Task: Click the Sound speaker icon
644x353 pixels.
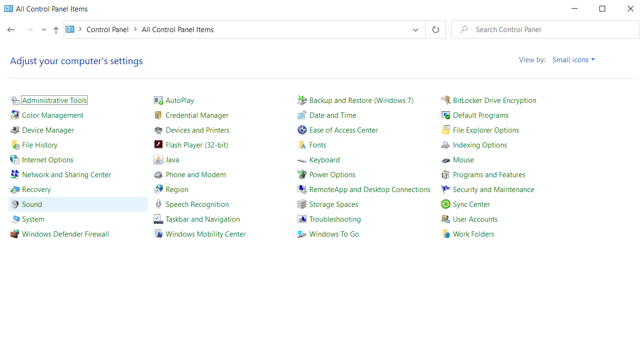Action: tap(15, 205)
